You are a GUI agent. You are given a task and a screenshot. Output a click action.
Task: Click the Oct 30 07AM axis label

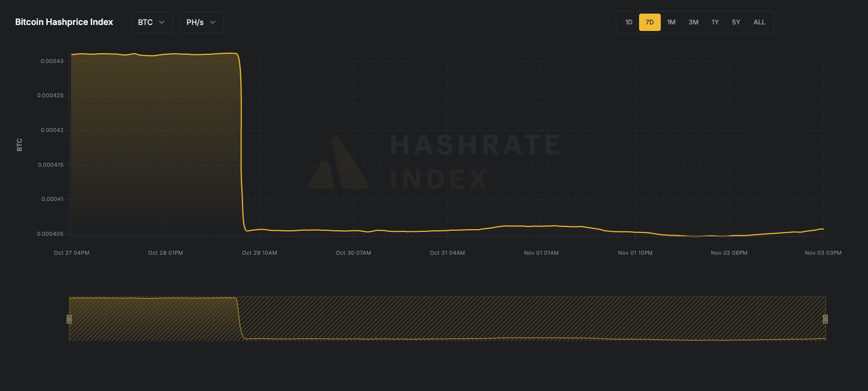pos(353,253)
